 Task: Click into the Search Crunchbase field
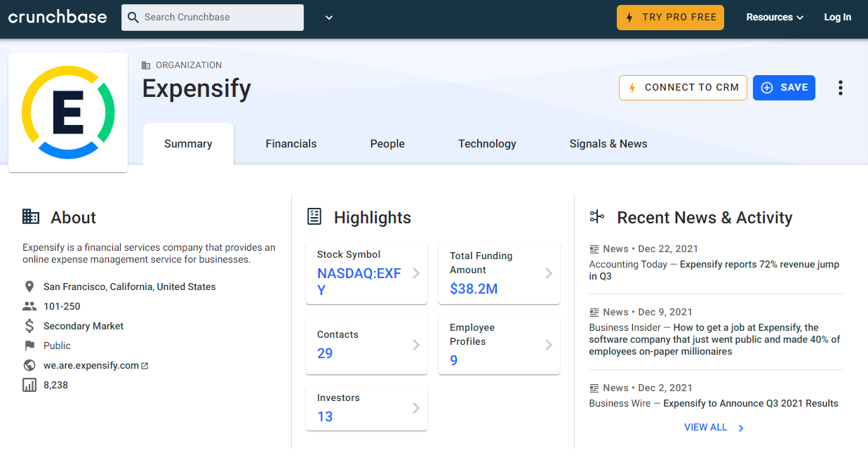tap(213, 18)
